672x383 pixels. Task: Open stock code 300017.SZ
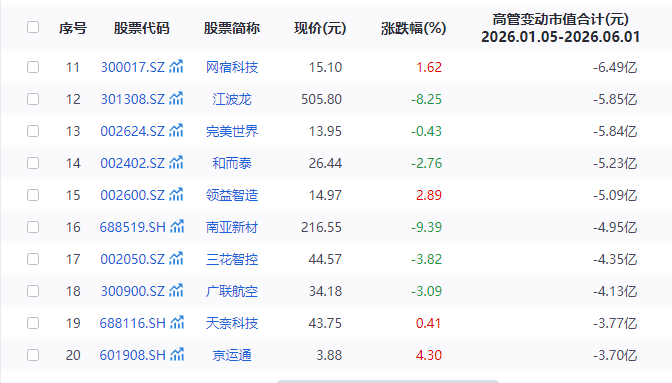pyautogui.click(x=132, y=67)
